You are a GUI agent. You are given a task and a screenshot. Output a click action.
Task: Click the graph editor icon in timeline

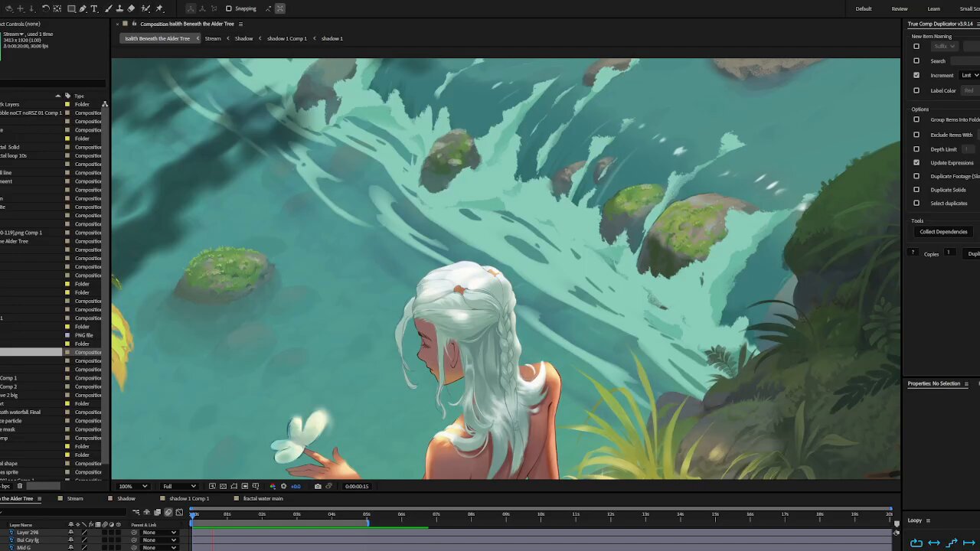coord(179,512)
